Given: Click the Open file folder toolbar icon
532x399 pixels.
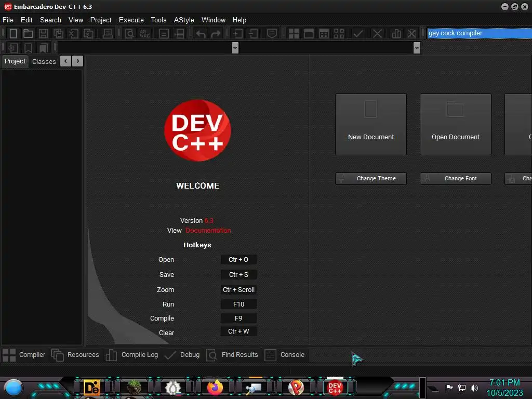Looking at the screenshot, I should (28, 33).
